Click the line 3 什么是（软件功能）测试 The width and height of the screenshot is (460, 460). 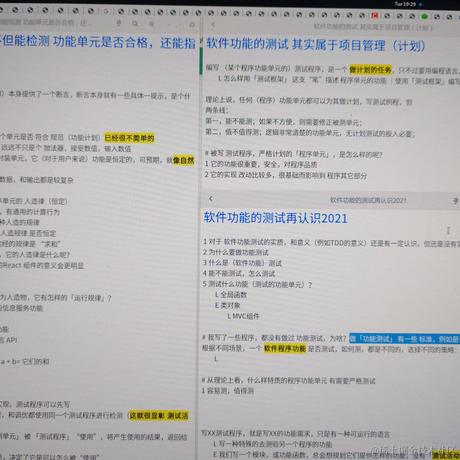coord(242,263)
